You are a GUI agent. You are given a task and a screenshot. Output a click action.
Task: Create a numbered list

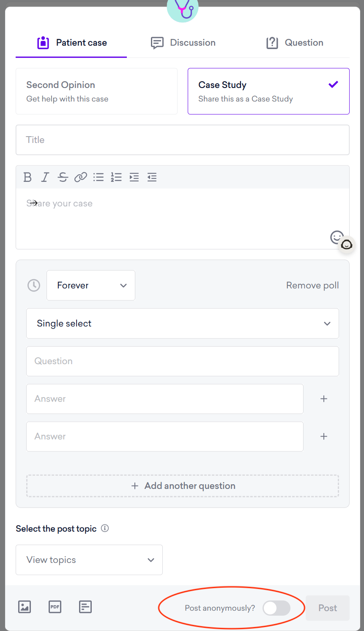point(116,177)
